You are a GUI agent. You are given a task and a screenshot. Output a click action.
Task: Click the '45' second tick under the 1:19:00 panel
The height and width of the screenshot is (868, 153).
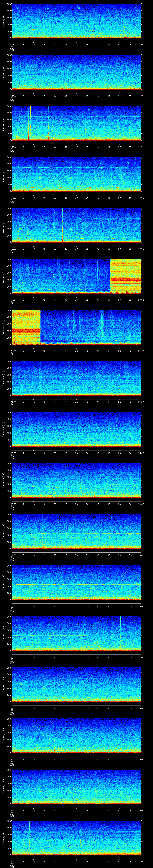[x=109, y=300]
